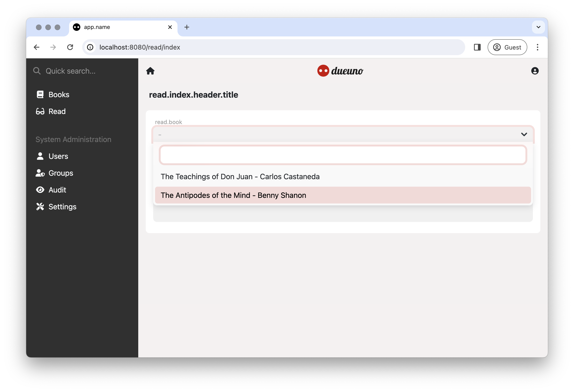574x392 pixels.
Task: Navigate to the Read menu item
Action: [57, 111]
